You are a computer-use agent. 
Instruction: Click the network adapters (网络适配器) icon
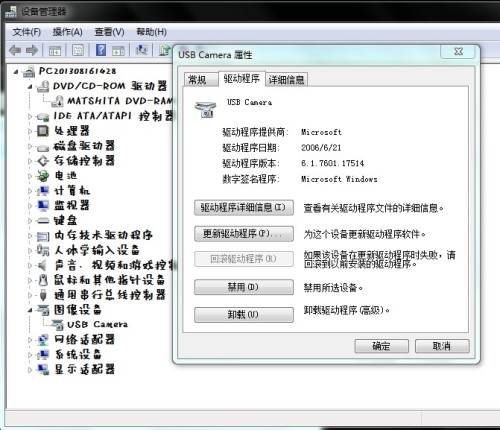point(43,340)
